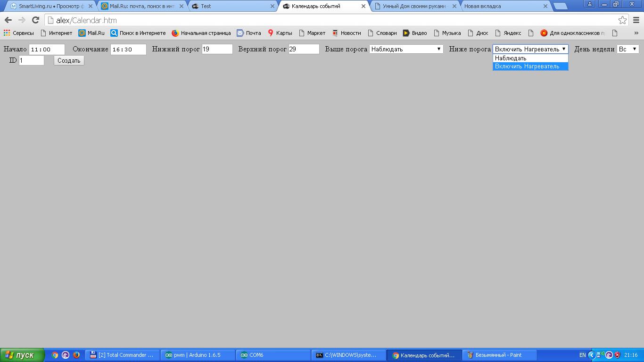644x362 pixels.
Task: Click the red shield security tray icon
Action: 617,355
